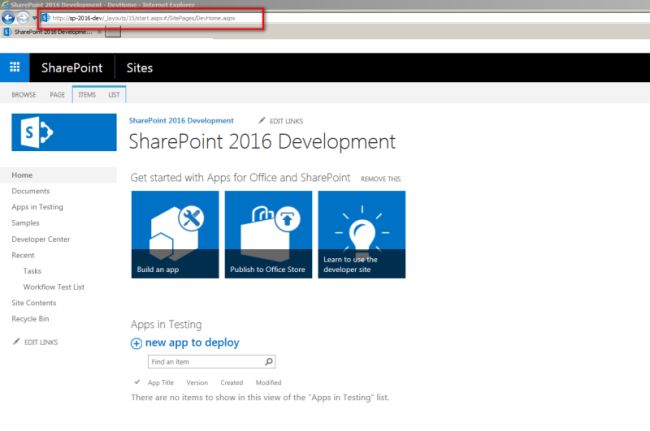Switch to the BROWSE ribbon tab

[24, 94]
